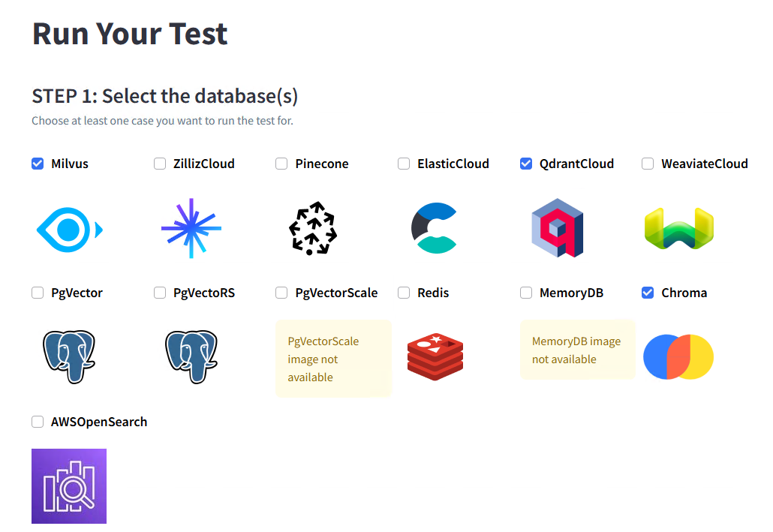Screen dimensions: 773x532
Task: Click the PgVectorScale image not available notice
Action: [334, 359]
